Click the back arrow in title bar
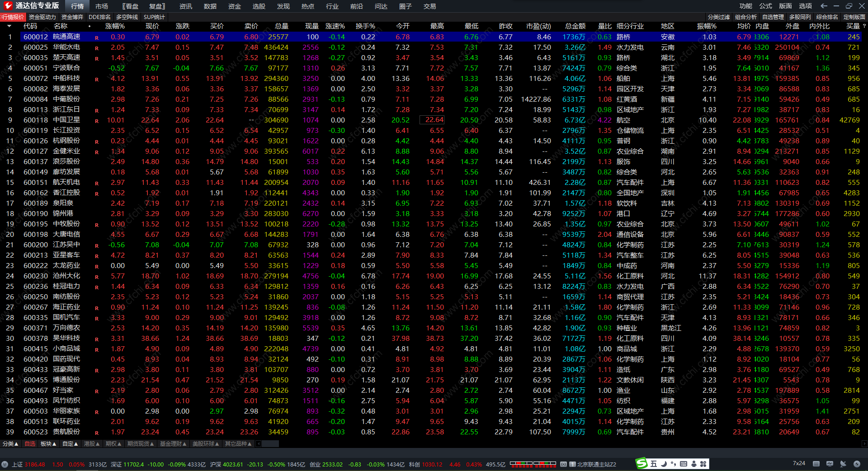Image resolution: width=868 pixels, height=471 pixels. pyautogui.click(x=824, y=6)
